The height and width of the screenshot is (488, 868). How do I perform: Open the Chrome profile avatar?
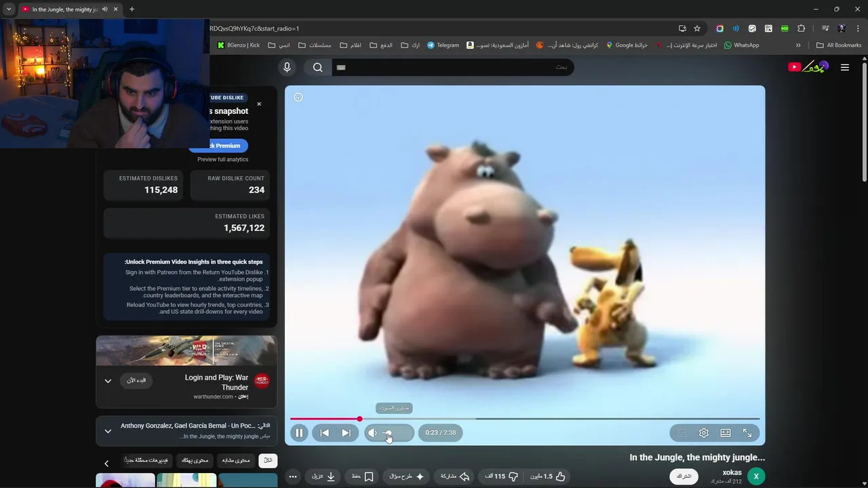pos(842,28)
